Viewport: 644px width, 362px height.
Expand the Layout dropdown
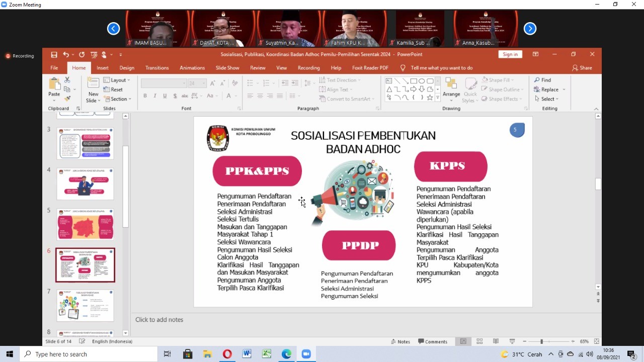coord(117,80)
